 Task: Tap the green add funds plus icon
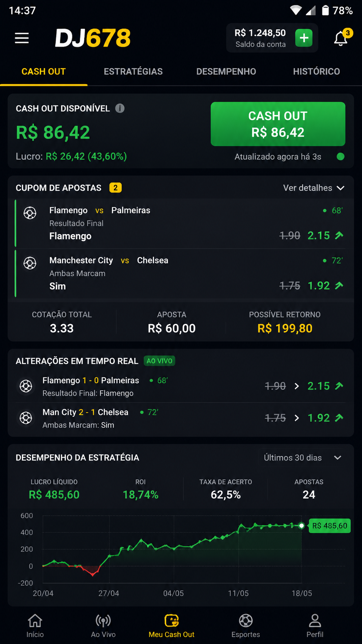coord(304,38)
